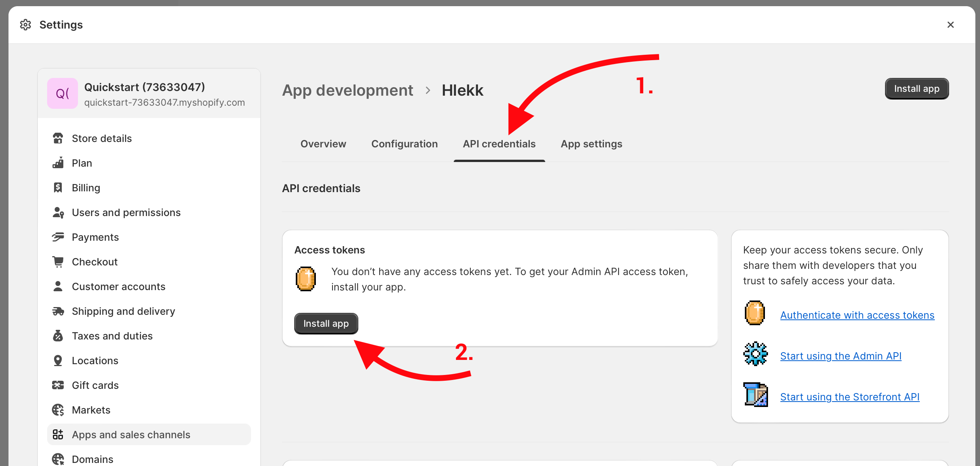Open Start using the Admin API link
980x466 pixels.
pos(841,356)
